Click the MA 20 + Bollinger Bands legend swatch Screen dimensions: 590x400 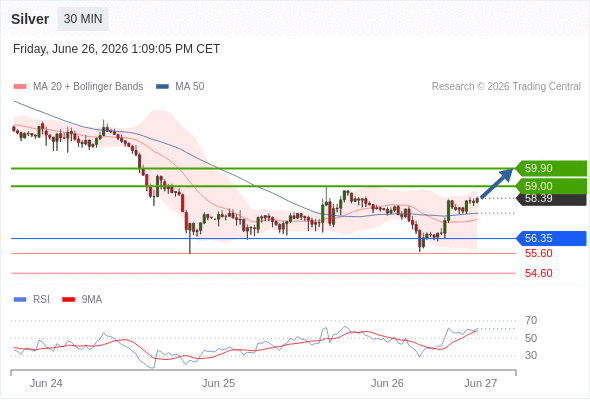pyautogui.click(x=20, y=87)
